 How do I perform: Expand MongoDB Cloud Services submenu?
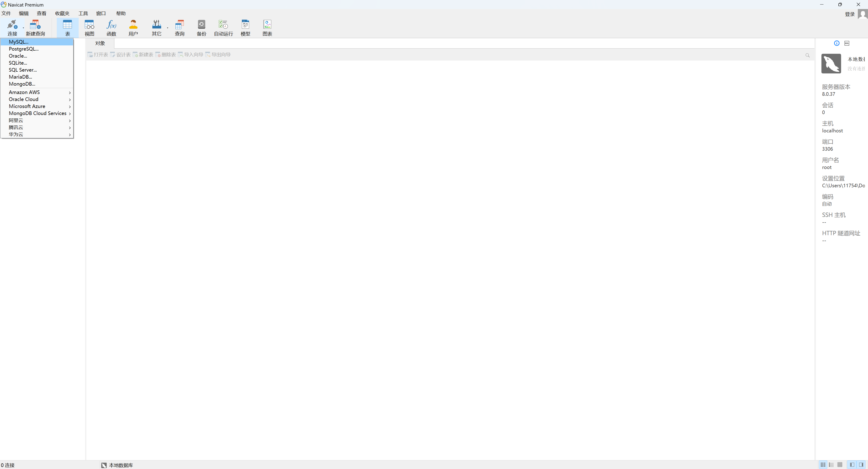37,113
